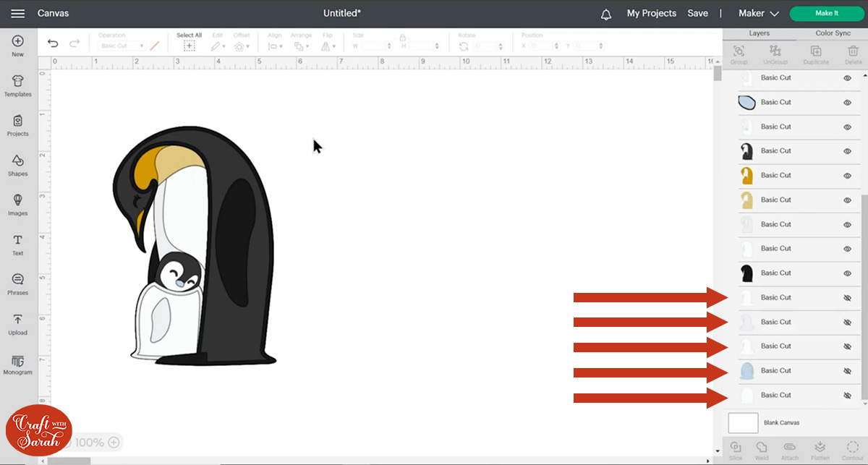Hide the blue-outlined shape layer
Viewport: 868px width, 465px height.
[x=847, y=103]
